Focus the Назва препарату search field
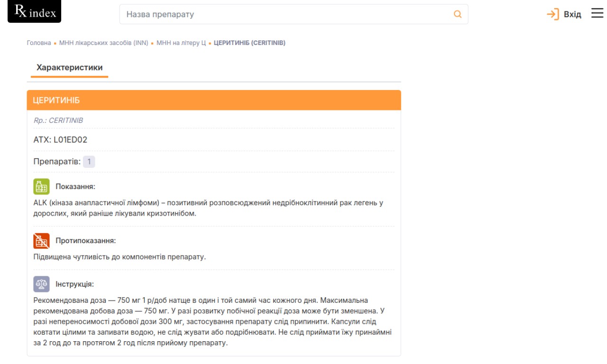The image size is (607, 364). point(285,14)
